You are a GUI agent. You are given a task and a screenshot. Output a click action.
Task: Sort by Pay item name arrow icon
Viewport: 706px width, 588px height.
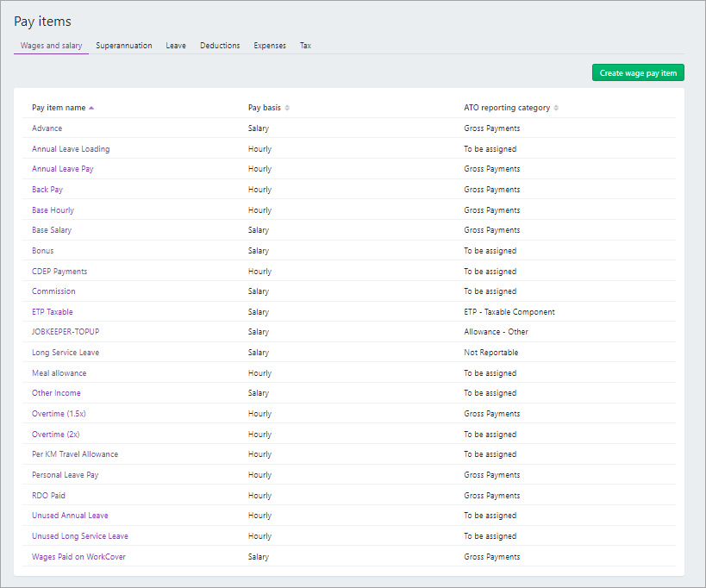point(91,108)
